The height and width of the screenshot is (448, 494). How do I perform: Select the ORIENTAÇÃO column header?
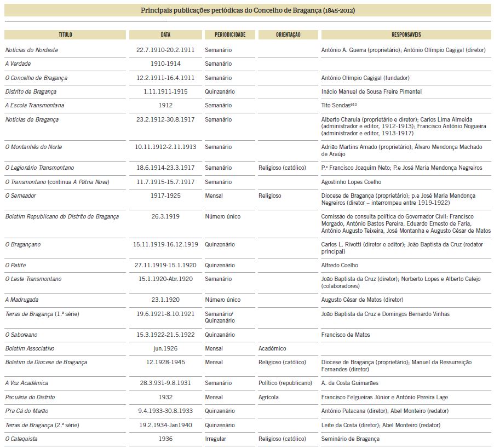click(288, 35)
